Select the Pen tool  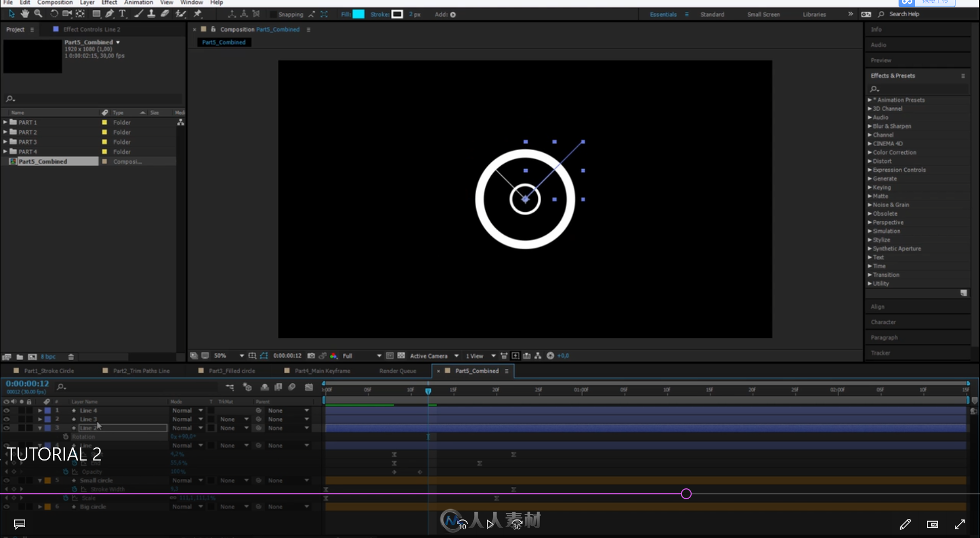click(109, 14)
